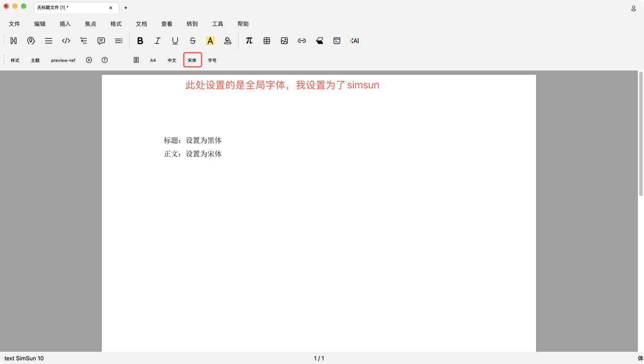The image size is (644, 364).
Task: Insert a math formula with the pi icon
Action: [249, 41]
